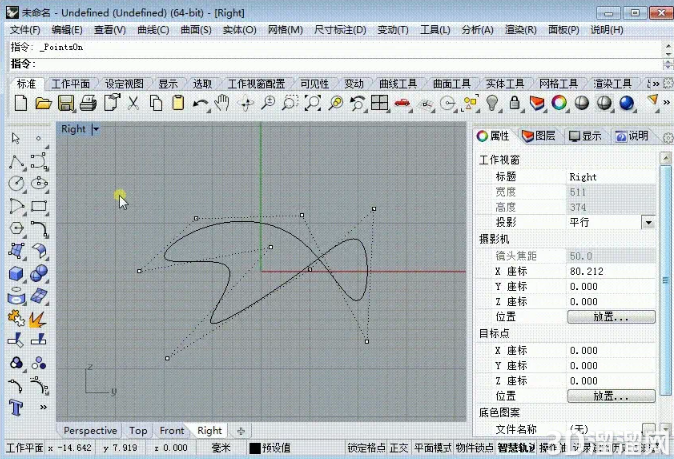Open a file with folder icon
This screenshot has height=459, width=674.
point(43,103)
